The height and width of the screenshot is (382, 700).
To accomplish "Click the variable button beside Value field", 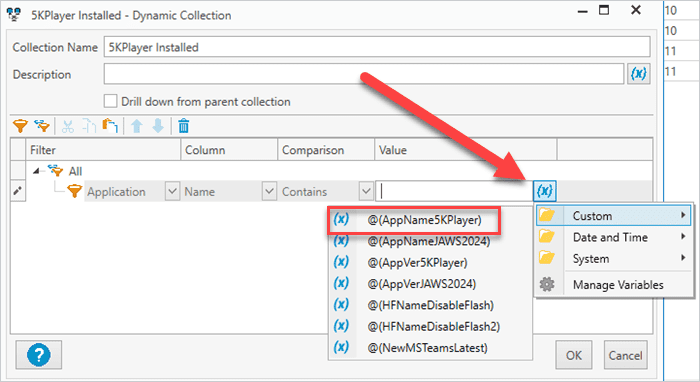I will click(x=545, y=191).
